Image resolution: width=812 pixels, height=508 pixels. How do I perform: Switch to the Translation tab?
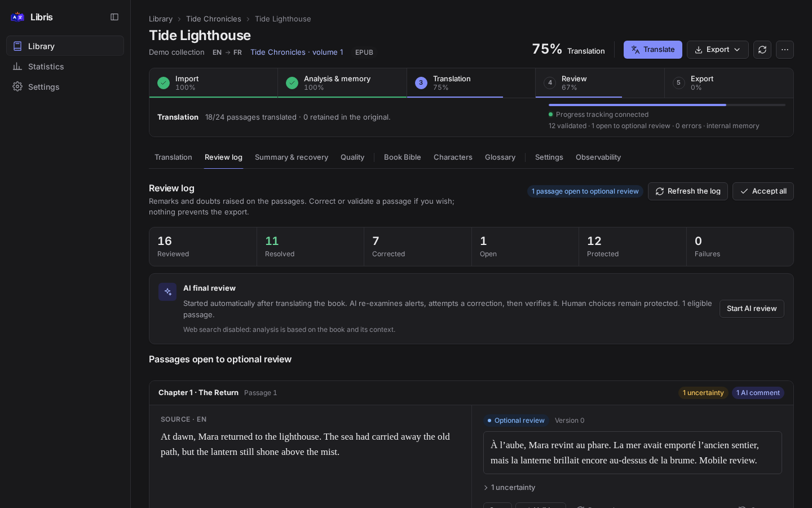click(x=173, y=157)
